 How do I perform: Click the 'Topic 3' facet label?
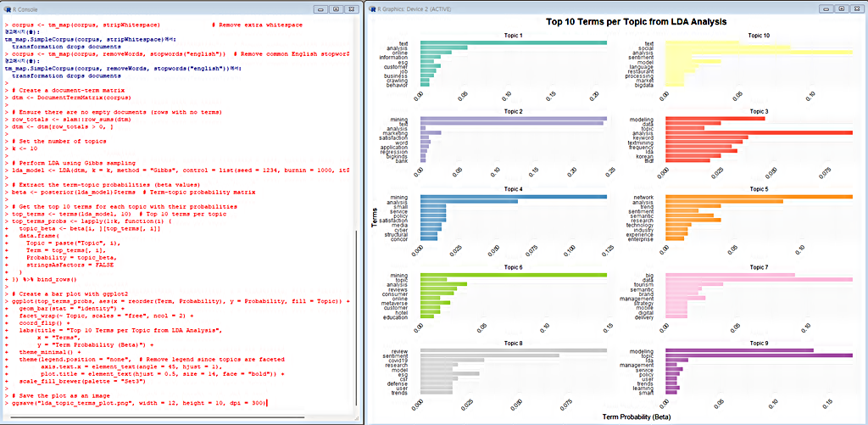[x=759, y=111]
